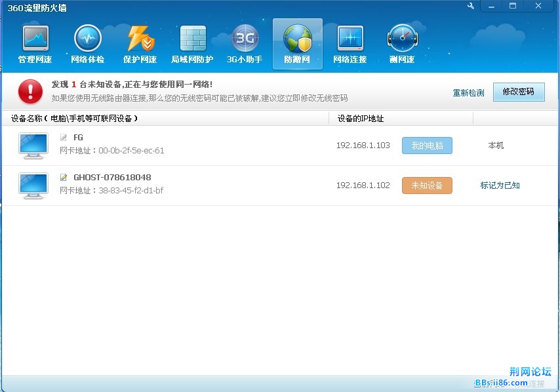This screenshot has width=560, height=392.
Task: Click the wrench settings icon in title bar
Action: click(x=471, y=6)
